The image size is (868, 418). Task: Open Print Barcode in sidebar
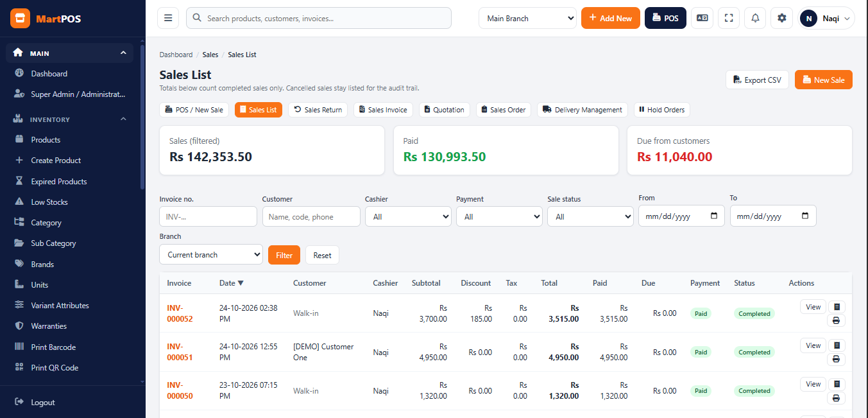tap(70, 347)
